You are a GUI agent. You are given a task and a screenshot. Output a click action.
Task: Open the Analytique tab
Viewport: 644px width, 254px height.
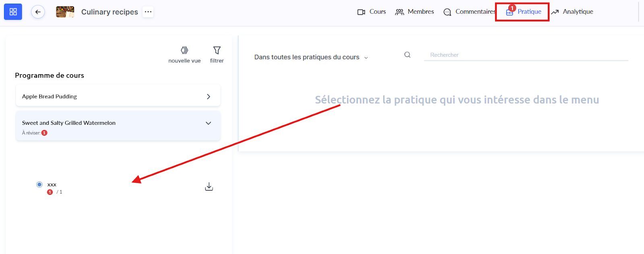[x=572, y=12]
